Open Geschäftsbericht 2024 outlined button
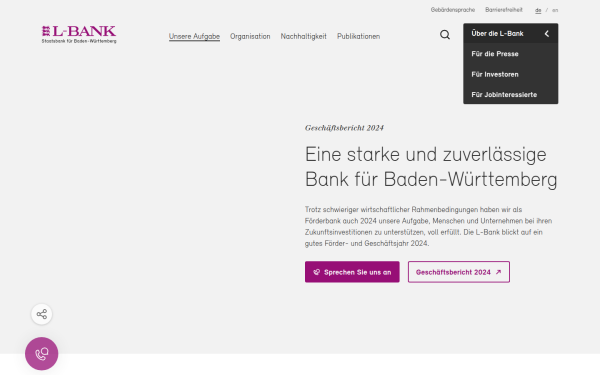 459,272
